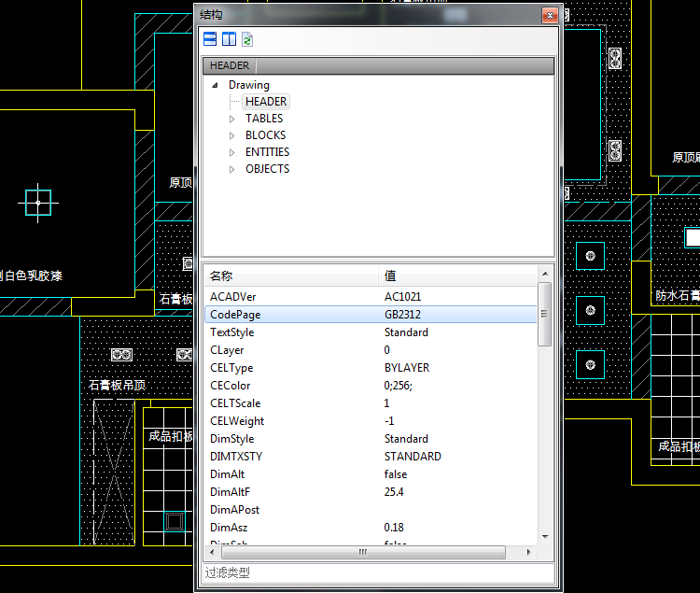Select the CELTScale property row
This screenshot has height=593, width=700.
371,403
